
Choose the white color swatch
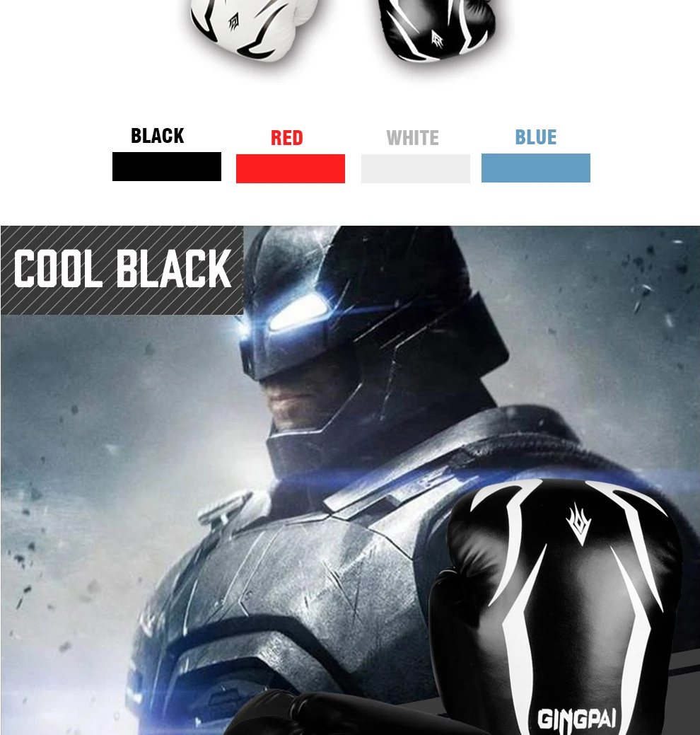point(416,168)
